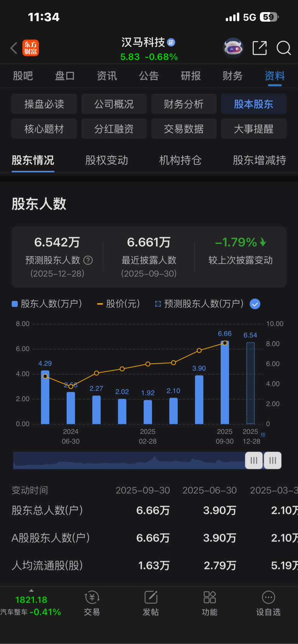Tap the 2.79万 cell in 人均流通股 row
298x644 pixels.
coord(220,566)
